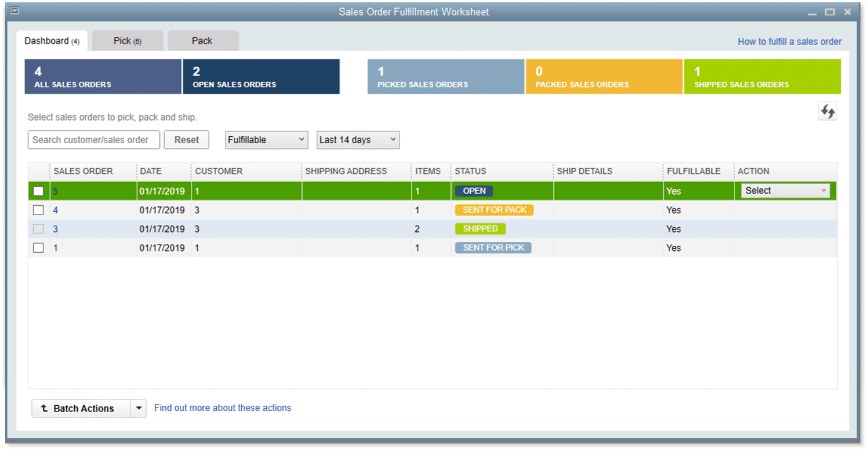The image size is (868, 451).
Task: Expand the Select action dropdown for order 5
Action: click(785, 191)
